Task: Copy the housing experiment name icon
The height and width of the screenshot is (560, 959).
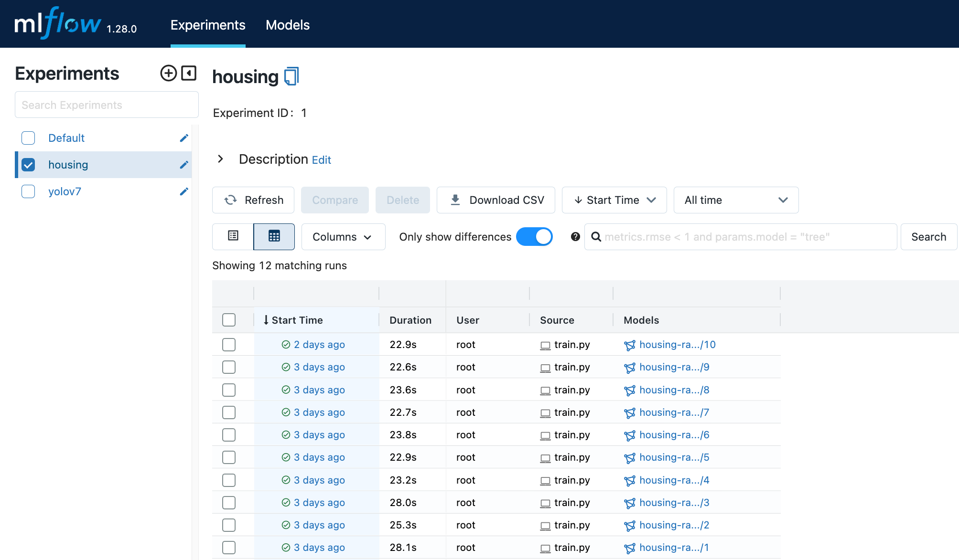Action: point(291,76)
